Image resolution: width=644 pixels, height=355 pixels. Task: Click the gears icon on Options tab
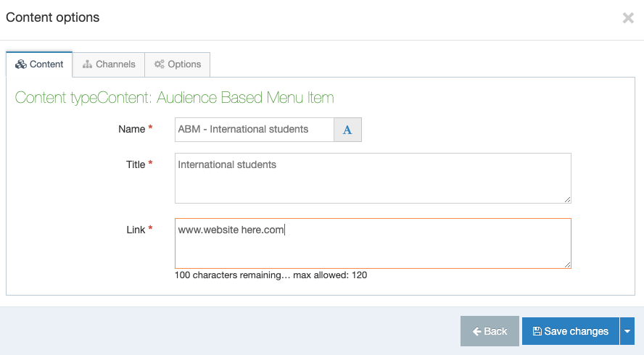click(x=159, y=64)
